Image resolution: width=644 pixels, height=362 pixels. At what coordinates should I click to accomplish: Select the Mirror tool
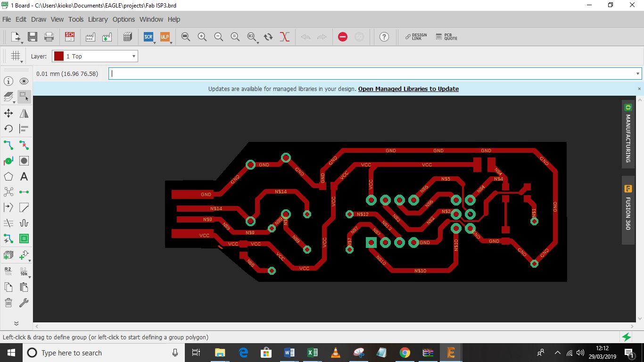tap(24, 113)
